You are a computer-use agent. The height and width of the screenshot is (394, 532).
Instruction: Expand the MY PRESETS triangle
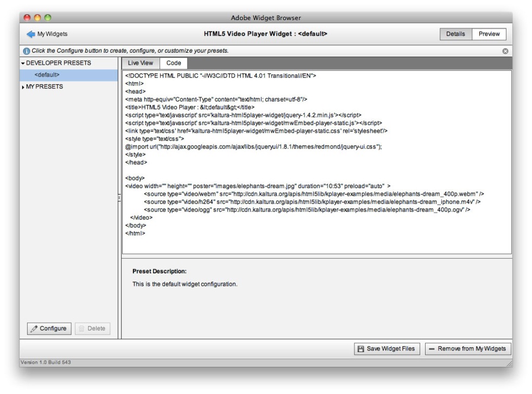(x=23, y=87)
